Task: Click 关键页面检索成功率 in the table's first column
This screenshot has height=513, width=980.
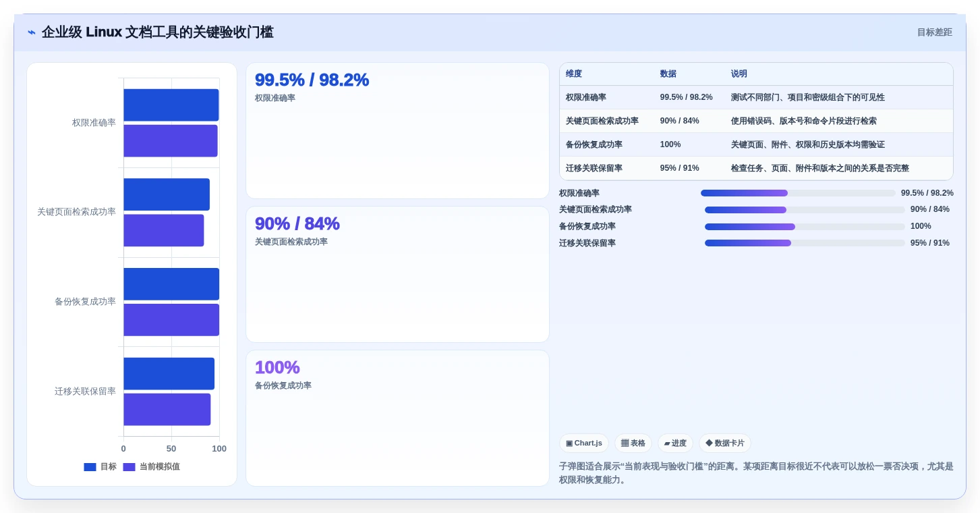Action: (x=602, y=121)
